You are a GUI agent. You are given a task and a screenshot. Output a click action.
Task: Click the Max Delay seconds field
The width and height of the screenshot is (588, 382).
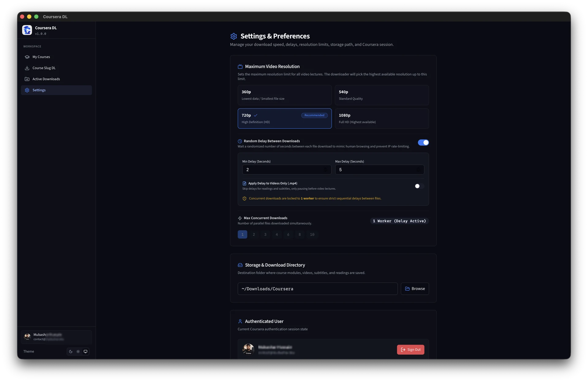coord(379,170)
